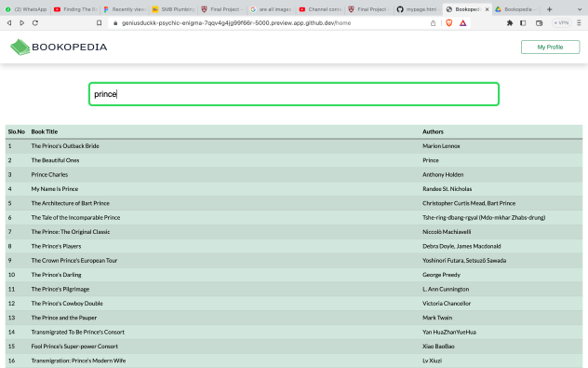This screenshot has height=368, width=588.
Task: Click author Lv Xiuzi
Action: tap(432, 361)
